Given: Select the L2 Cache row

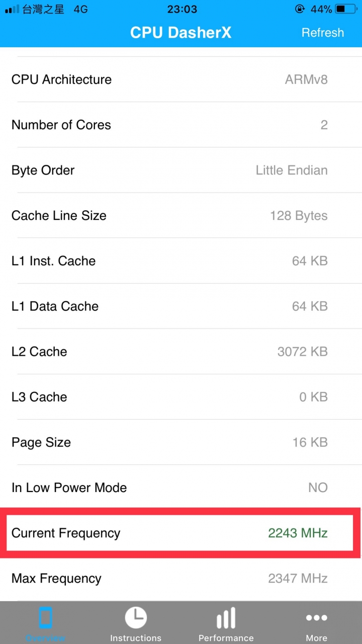Looking at the screenshot, I should (x=181, y=351).
